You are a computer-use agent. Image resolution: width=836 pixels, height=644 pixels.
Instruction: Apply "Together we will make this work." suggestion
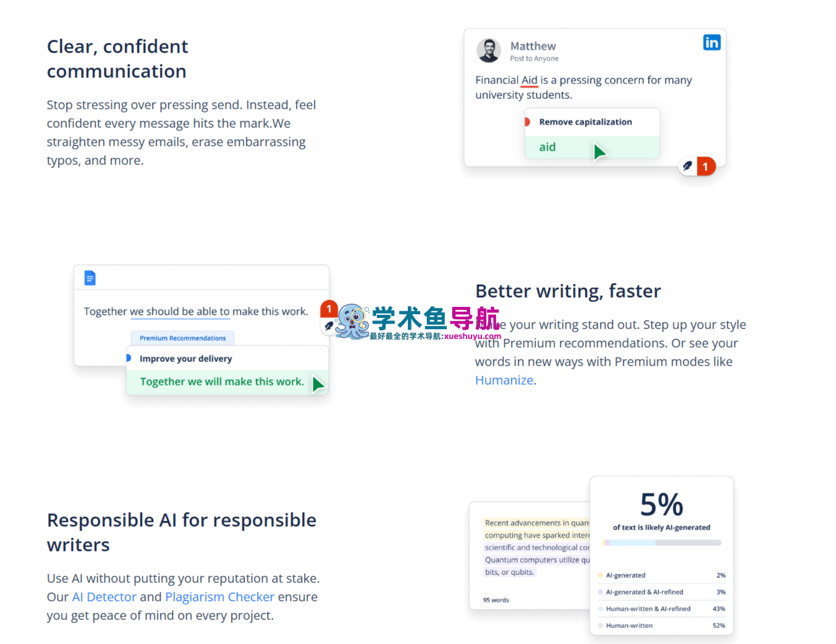(x=222, y=382)
